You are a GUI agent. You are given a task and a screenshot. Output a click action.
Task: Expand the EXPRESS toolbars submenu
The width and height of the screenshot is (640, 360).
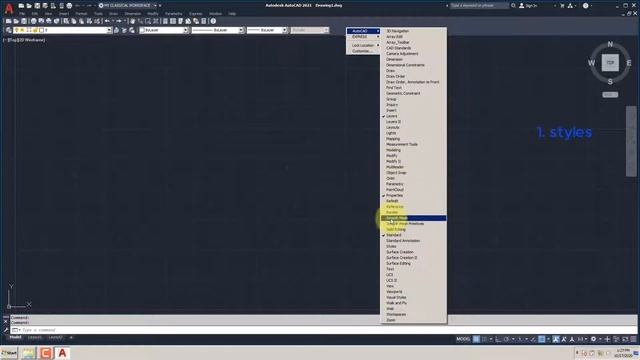363,37
